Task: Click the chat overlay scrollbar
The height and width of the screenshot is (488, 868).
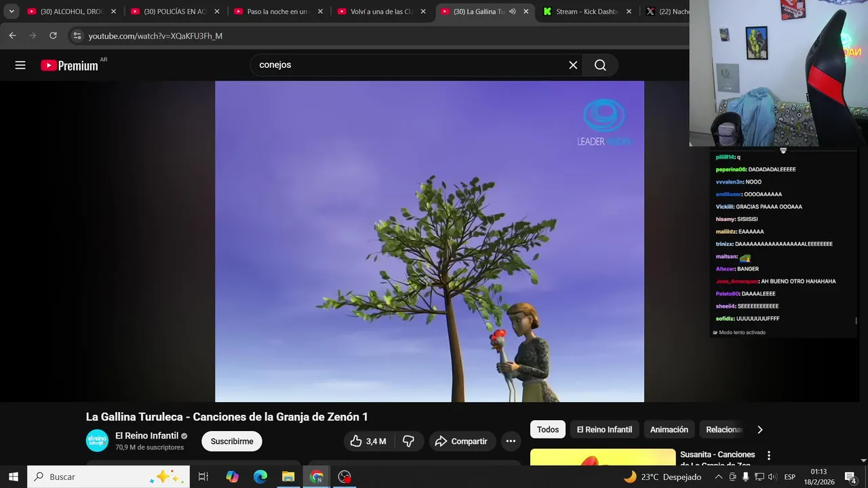Action: tap(856, 321)
